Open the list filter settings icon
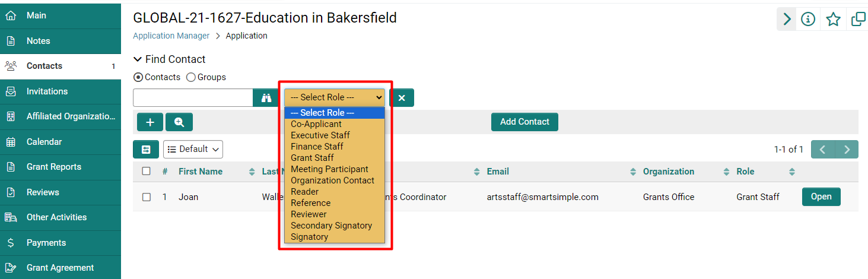This screenshot has height=279, width=868. point(146,149)
